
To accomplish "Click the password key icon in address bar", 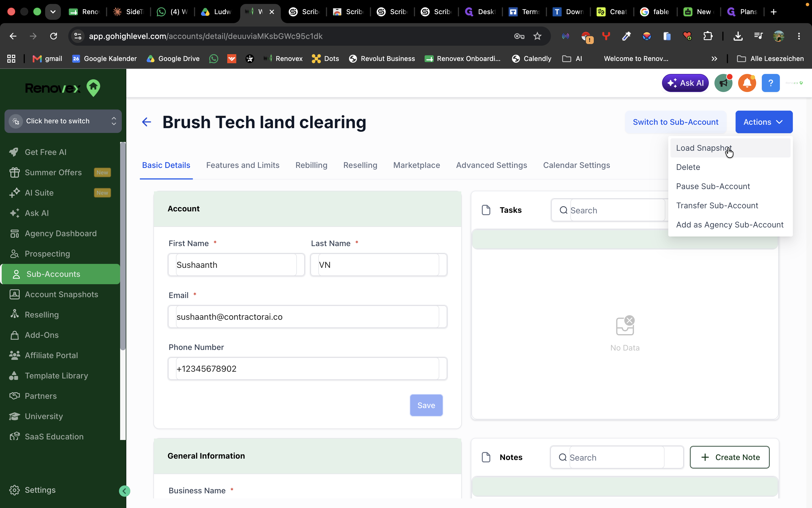I will coord(519,36).
